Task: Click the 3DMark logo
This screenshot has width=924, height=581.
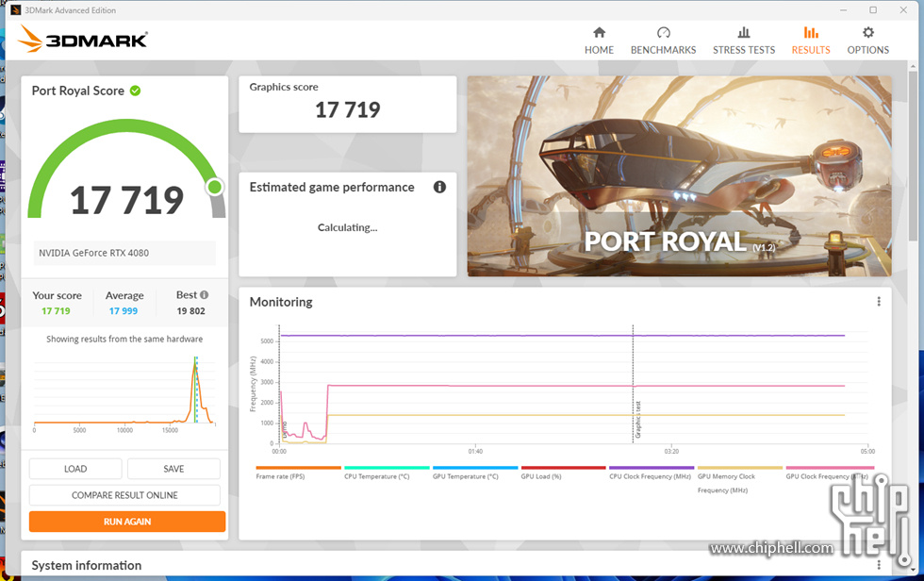Action: 83,40
